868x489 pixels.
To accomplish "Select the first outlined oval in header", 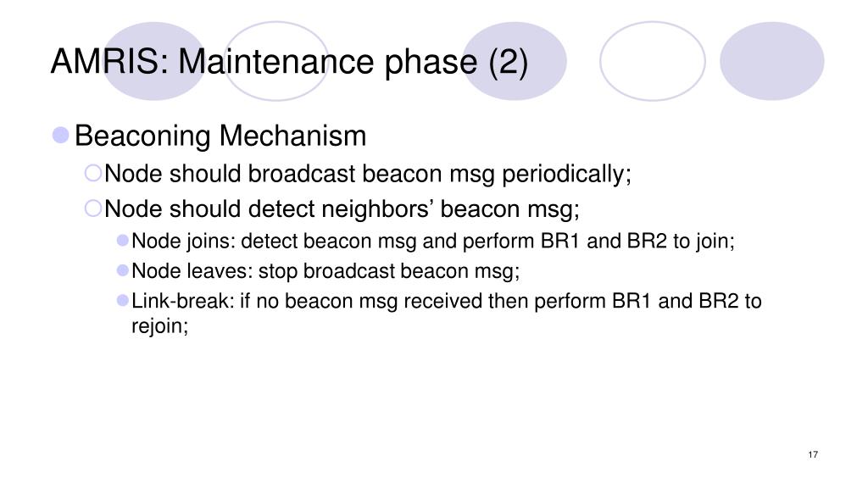I will (x=276, y=61).
